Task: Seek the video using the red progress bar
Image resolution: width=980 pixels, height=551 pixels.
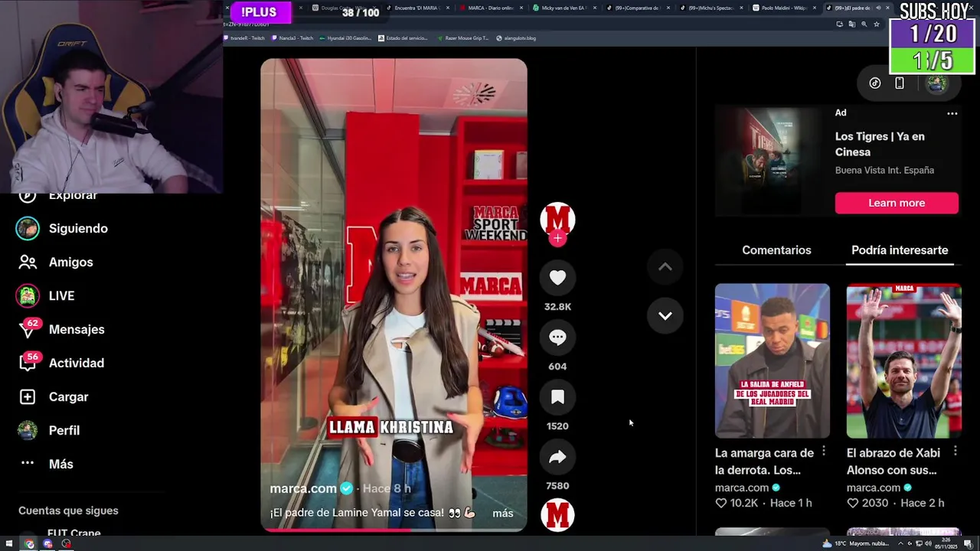Action: click(394, 529)
